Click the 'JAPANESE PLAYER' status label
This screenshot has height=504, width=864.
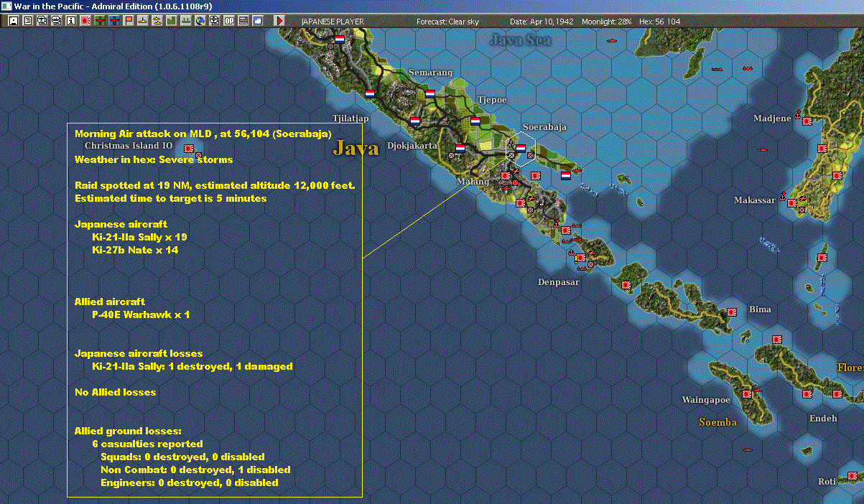pos(333,22)
